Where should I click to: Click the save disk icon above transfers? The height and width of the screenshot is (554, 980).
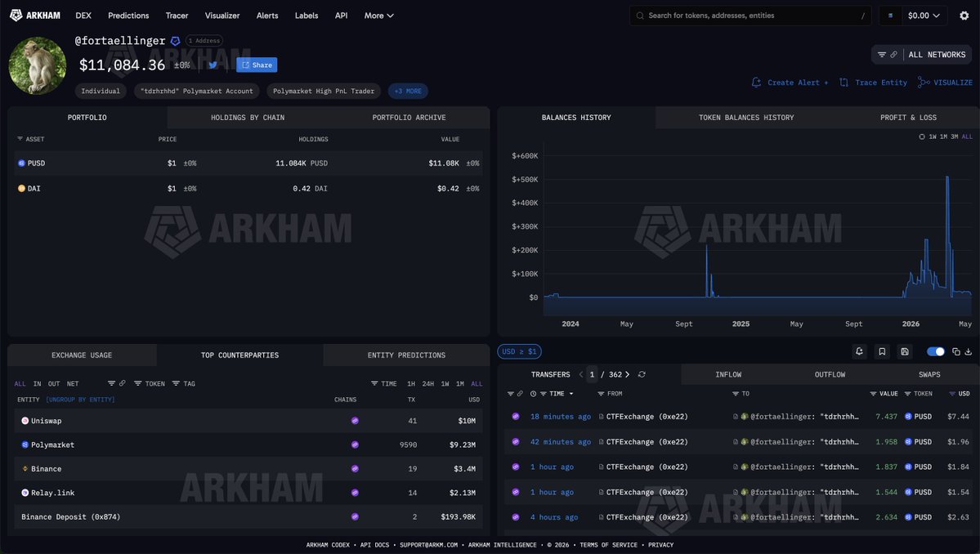(x=904, y=351)
